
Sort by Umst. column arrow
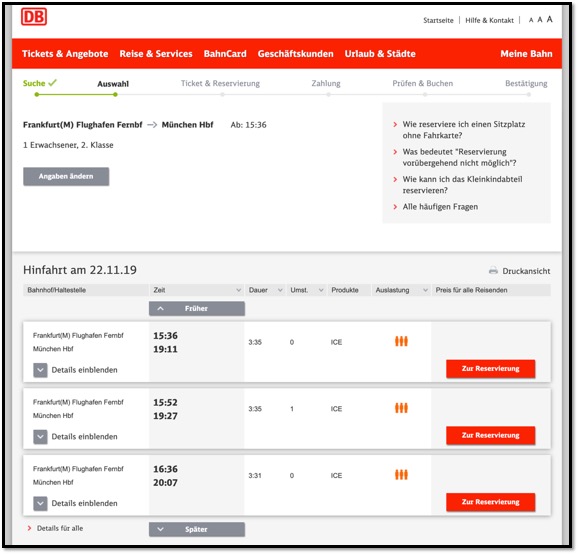click(321, 290)
